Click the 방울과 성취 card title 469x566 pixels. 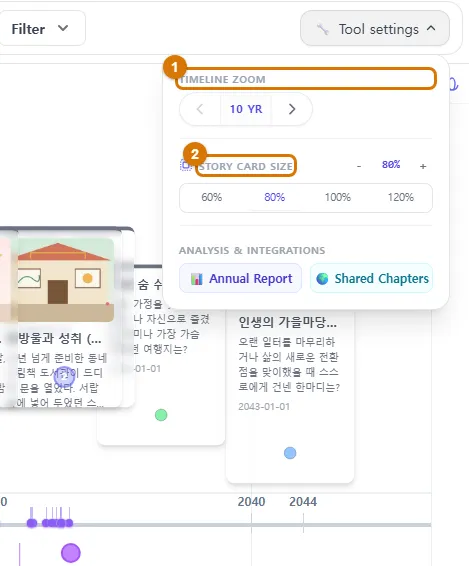tap(60, 338)
